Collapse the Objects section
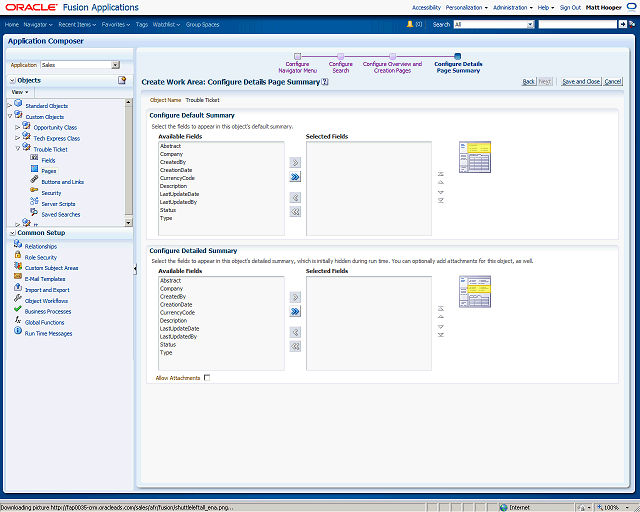 [13, 80]
